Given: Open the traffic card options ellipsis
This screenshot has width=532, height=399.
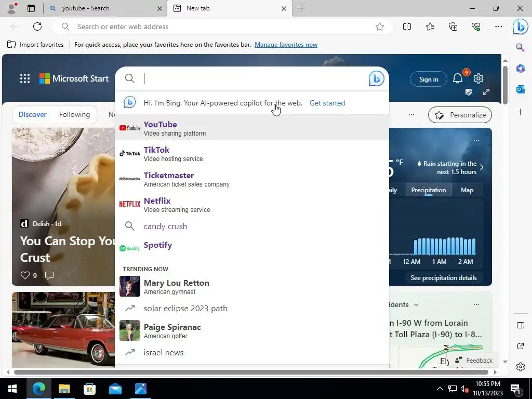Looking at the screenshot, I should pos(476,304).
